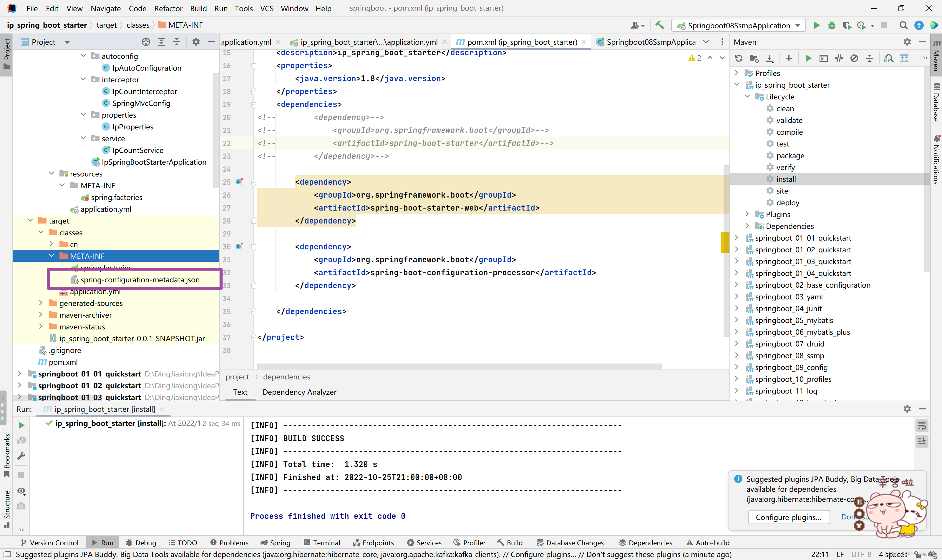Toggle skip tests mode in Maven
The height and width of the screenshot is (560, 942).
[x=854, y=58]
